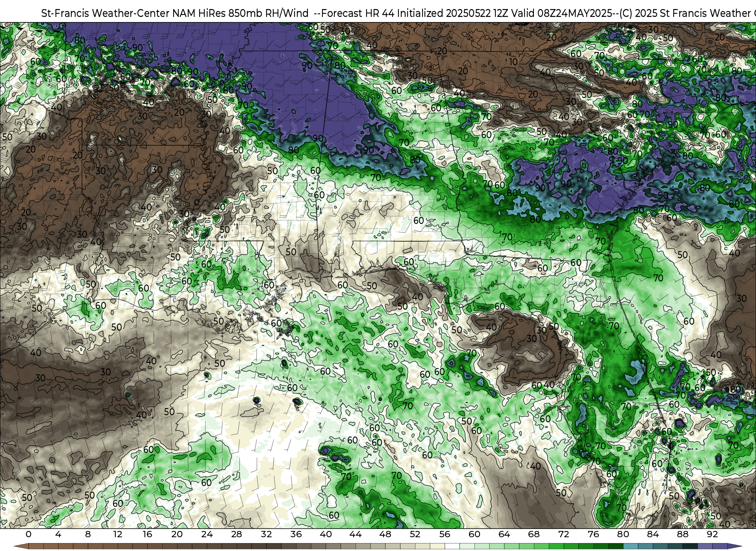
Task: Click the colorbar label '32'
Action: (x=266, y=534)
